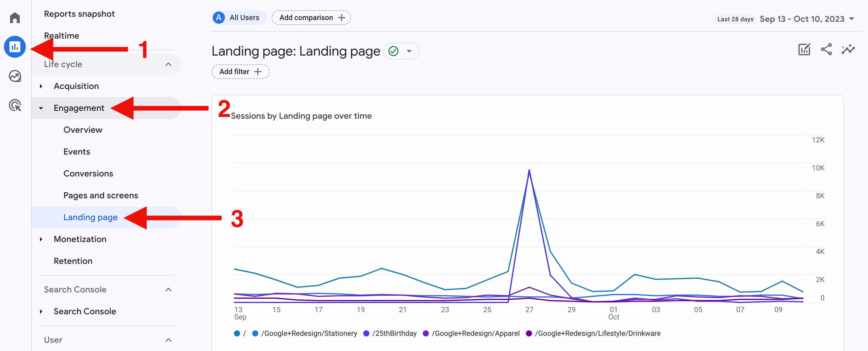Click the September 27 peak on the chart
Viewport: 868px width, 351px height.
pos(529,171)
